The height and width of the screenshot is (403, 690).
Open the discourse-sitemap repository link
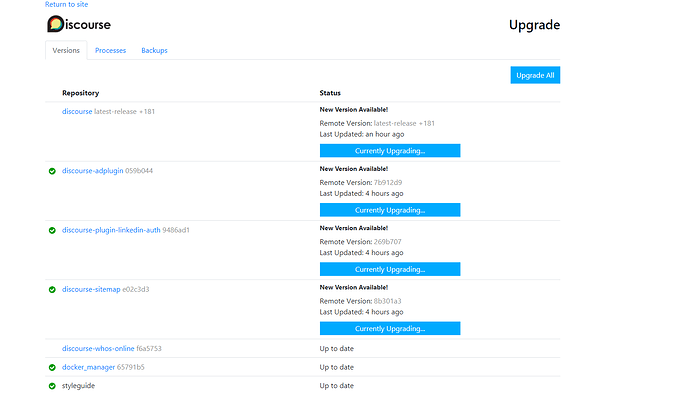coord(91,289)
